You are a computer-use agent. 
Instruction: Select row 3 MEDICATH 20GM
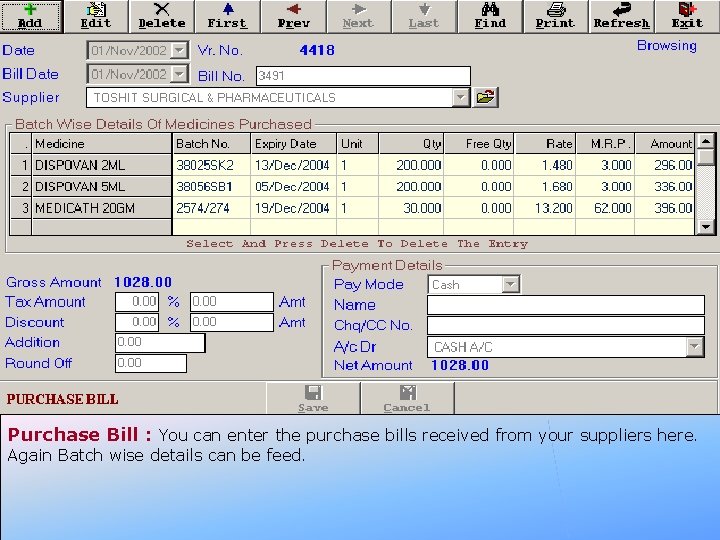[101, 208]
